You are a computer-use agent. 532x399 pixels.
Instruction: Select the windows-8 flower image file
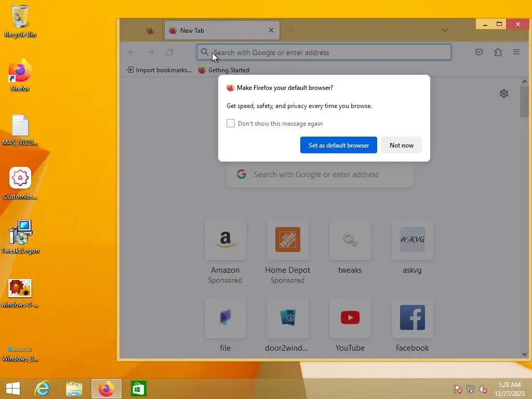click(x=20, y=293)
